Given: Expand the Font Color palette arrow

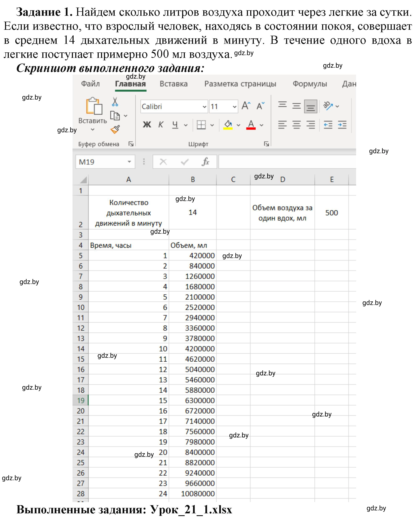Looking at the screenshot, I should (262, 125).
